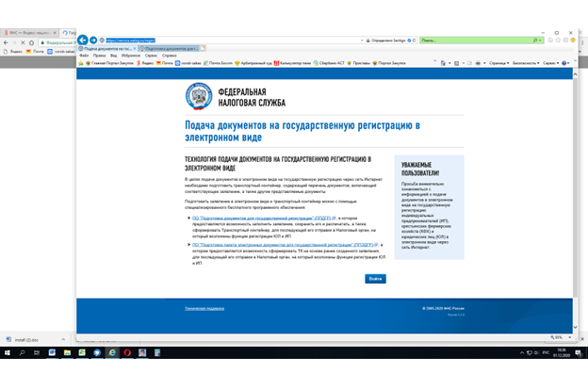This screenshot has height=389, width=588.
Task: Close the 'Подача документов' IE tab
Action: pyautogui.click(x=135, y=48)
